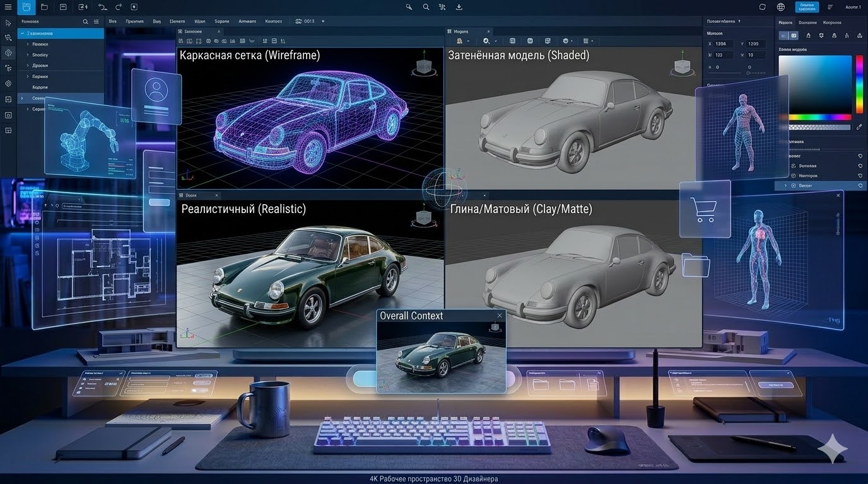Toggle the visibility icon on the top layer row
Image resolution: width=868 pixels, height=484 pixels.
pos(860,156)
